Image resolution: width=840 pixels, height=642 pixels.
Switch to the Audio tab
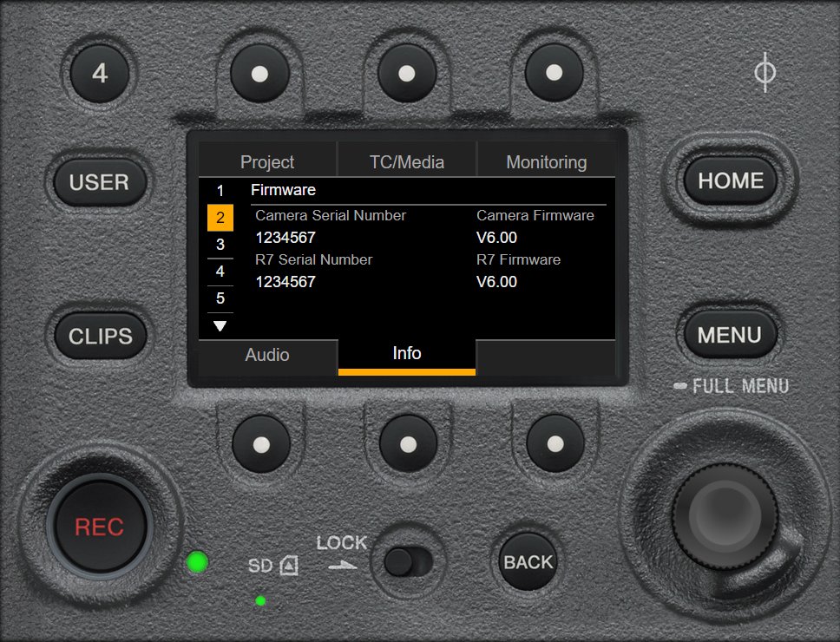tap(266, 354)
